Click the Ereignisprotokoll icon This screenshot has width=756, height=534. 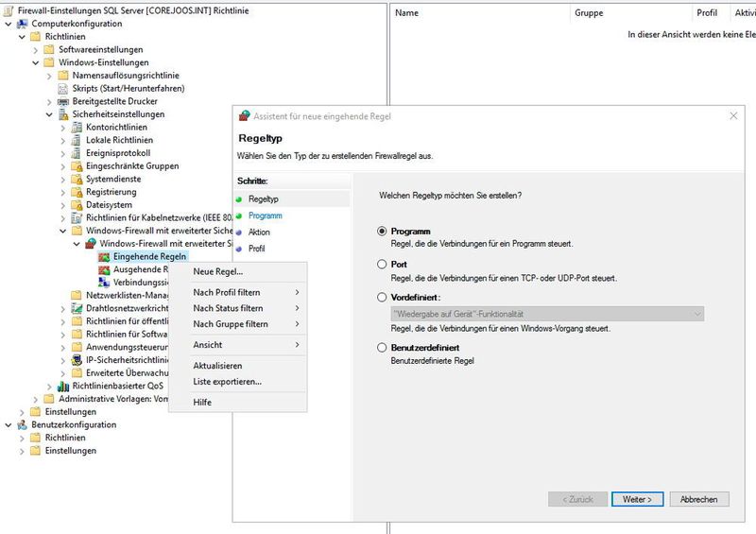77,153
